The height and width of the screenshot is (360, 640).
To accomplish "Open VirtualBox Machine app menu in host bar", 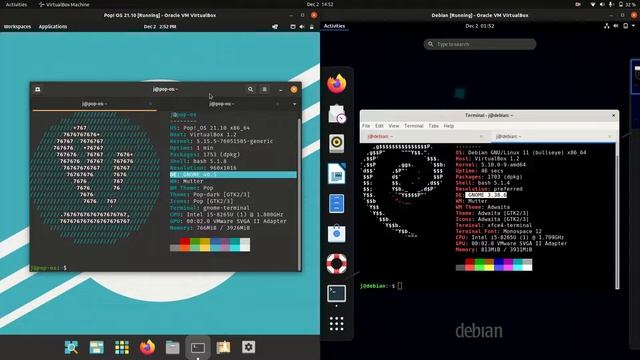I will coord(64,4).
